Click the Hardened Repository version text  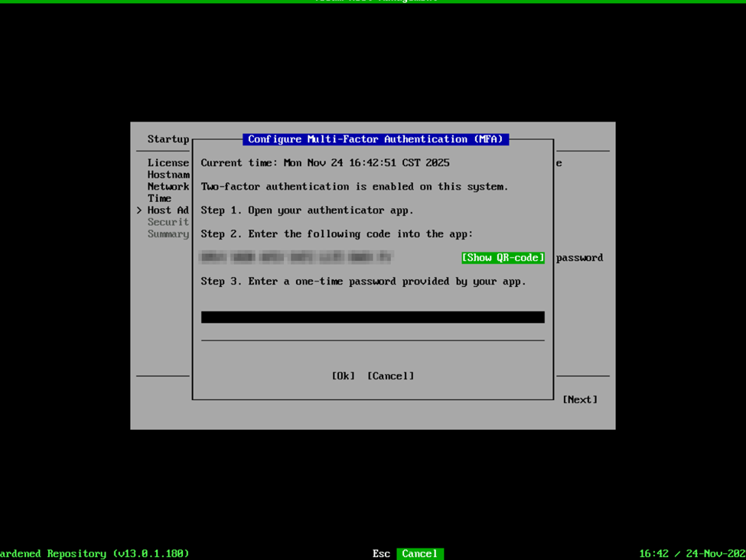point(95,553)
